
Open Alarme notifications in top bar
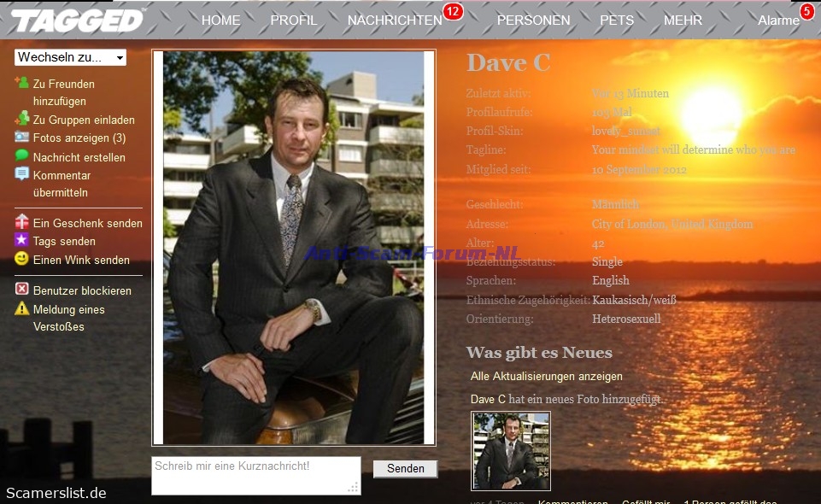point(778,21)
